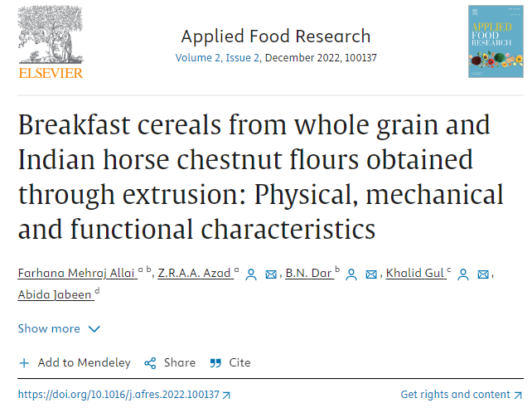Click Get rights and content
The height and width of the screenshot is (408, 532).
461,395
